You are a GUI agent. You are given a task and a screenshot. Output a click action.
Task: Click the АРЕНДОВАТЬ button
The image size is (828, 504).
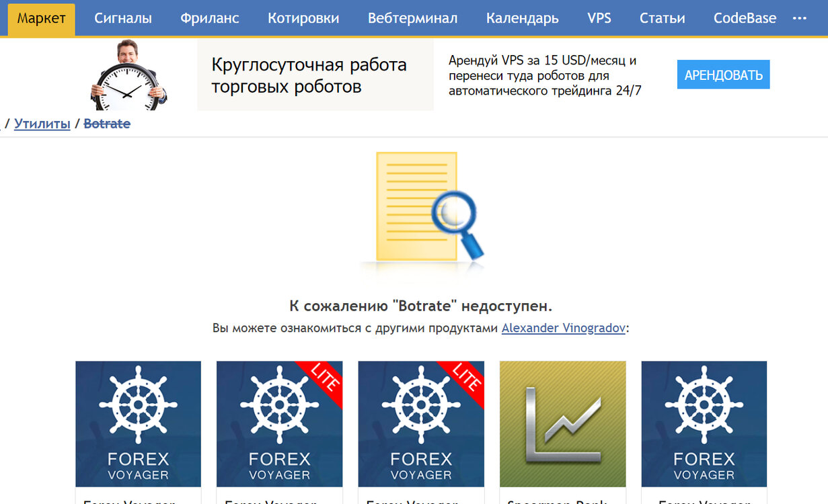click(x=724, y=75)
